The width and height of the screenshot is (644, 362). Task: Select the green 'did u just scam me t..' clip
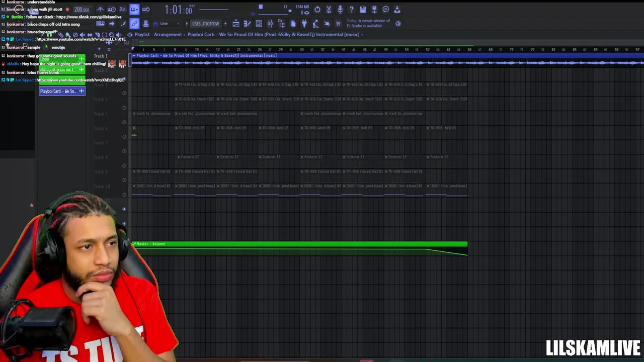(62, 69)
